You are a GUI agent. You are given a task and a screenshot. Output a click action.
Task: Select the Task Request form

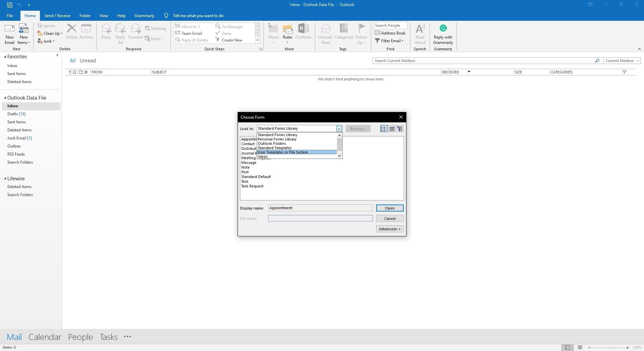click(252, 186)
